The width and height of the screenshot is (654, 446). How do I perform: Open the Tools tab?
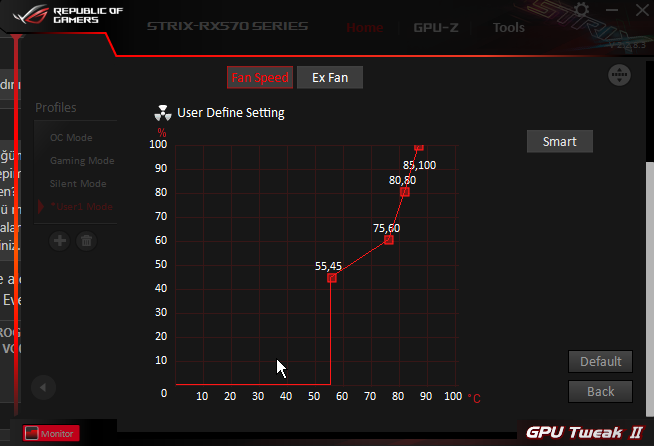click(508, 28)
